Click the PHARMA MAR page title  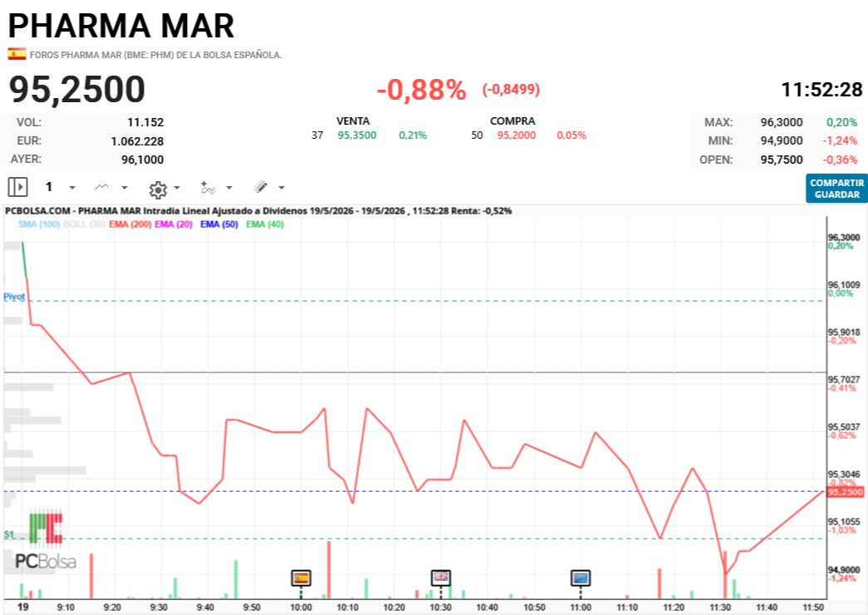[121, 26]
